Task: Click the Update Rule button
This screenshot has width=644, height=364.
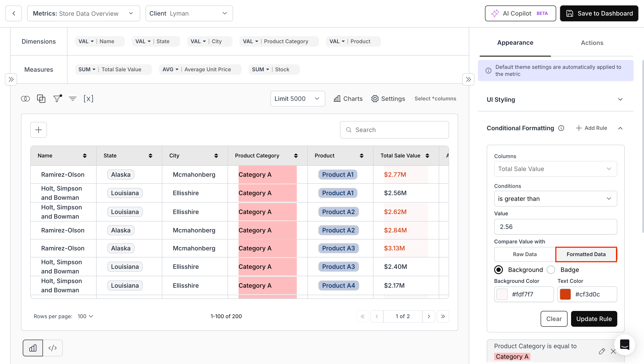Action: pos(594,319)
